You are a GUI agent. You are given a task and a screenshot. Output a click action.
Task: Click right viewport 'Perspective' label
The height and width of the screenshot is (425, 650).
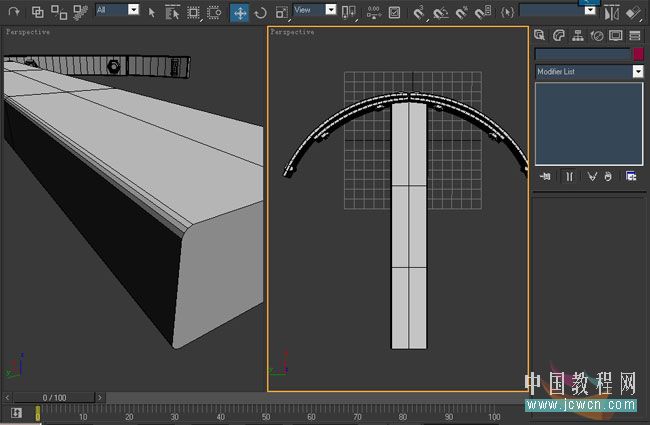(x=292, y=32)
